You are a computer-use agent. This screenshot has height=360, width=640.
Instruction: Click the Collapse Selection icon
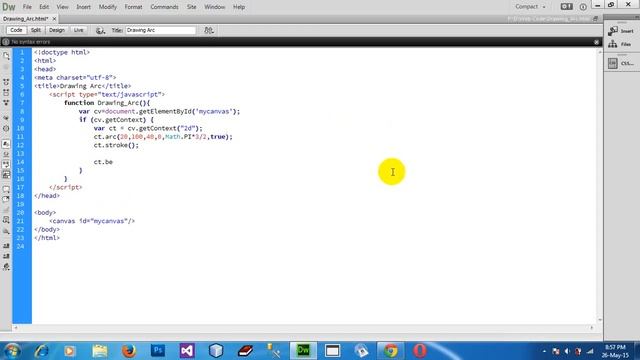(x=6, y=93)
